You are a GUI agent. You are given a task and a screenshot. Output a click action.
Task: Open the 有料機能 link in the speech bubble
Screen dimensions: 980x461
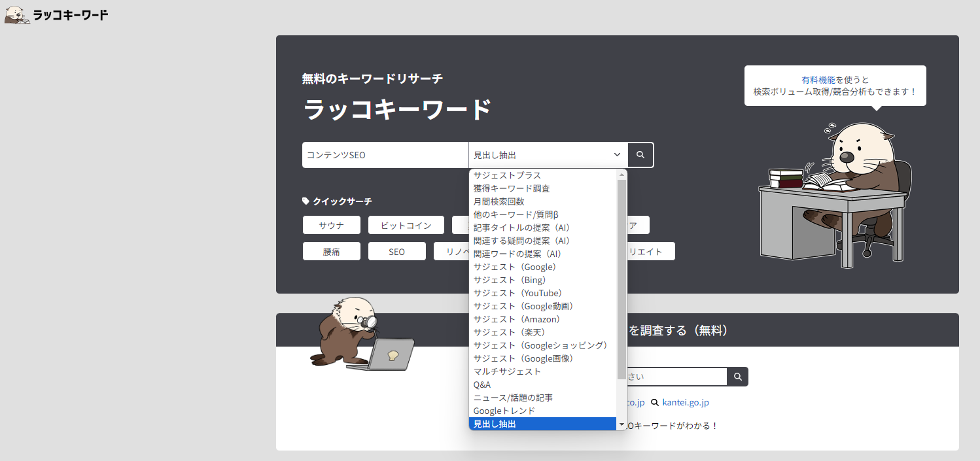pyautogui.click(x=818, y=79)
